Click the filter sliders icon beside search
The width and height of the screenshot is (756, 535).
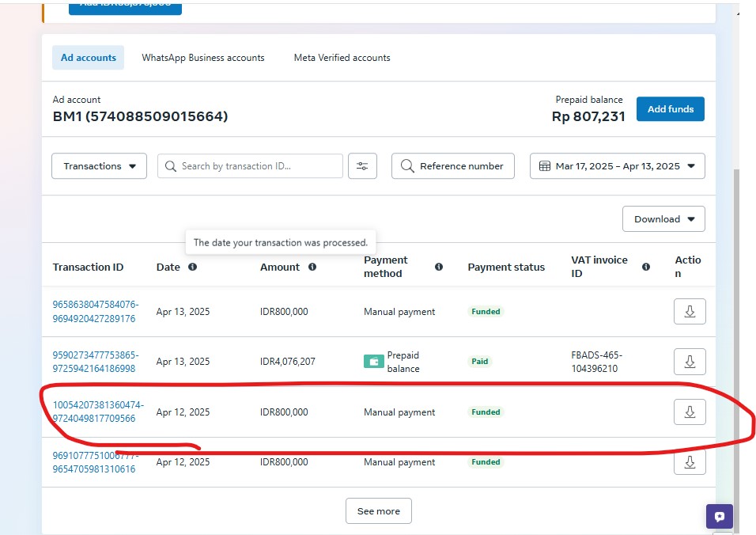[x=362, y=166]
